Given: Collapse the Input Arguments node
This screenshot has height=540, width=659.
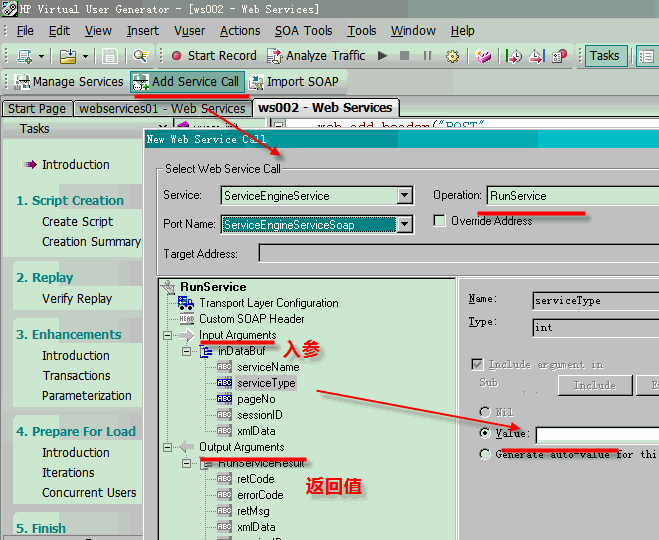Looking at the screenshot, I should tap(167, 335).
